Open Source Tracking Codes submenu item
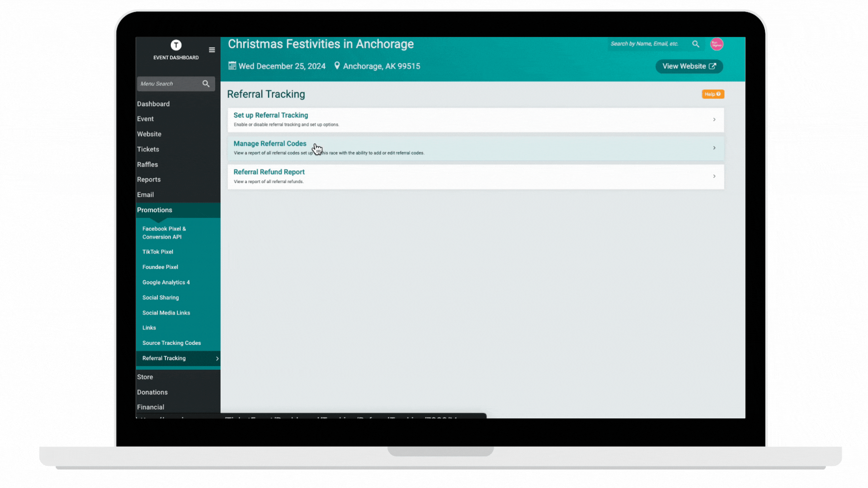This screenshot has height=488, width=868. [171, 343]
